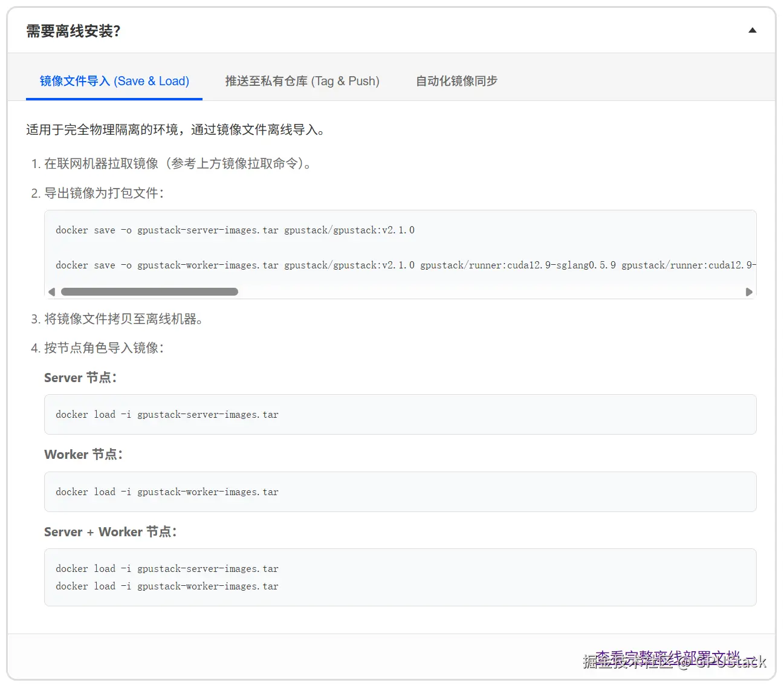Click the intro sentence 适用于完全物理隔离的环境
784x688 pixels.
176,130
